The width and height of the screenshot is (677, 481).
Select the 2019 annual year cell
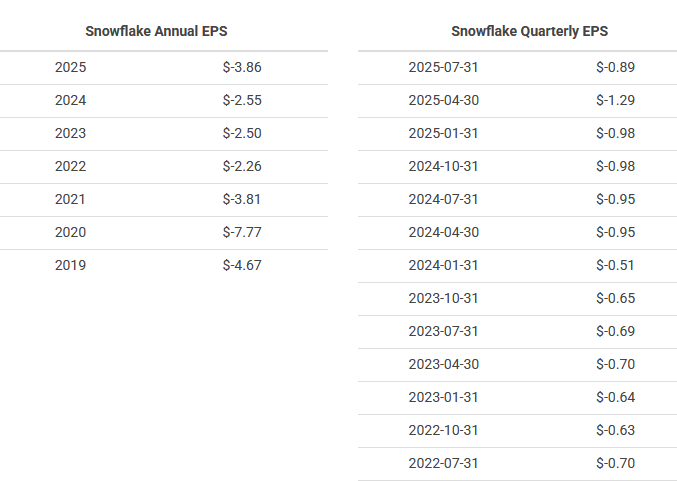71,266
